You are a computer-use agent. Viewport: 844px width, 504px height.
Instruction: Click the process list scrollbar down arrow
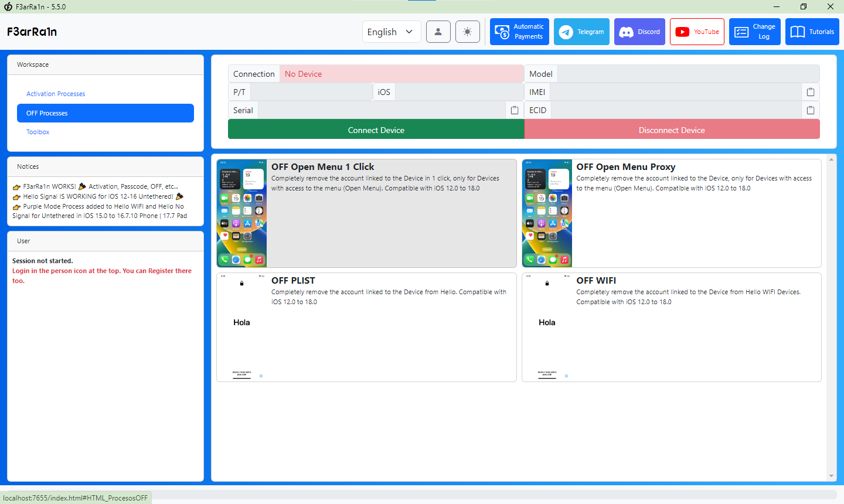pyautogui.click(x=831, y=476)
